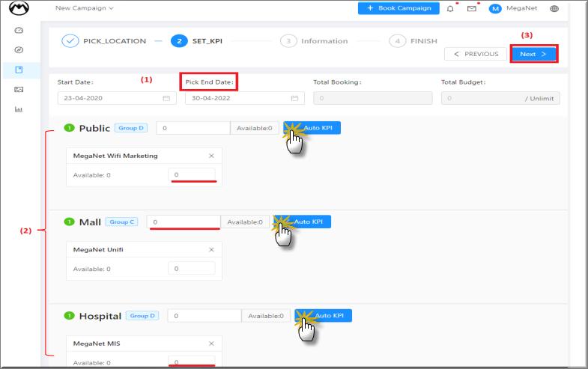Image resolution: width=588 pixels, height=369 pixels.
Task: Click the PREVIOUS button
Action: 476,54
